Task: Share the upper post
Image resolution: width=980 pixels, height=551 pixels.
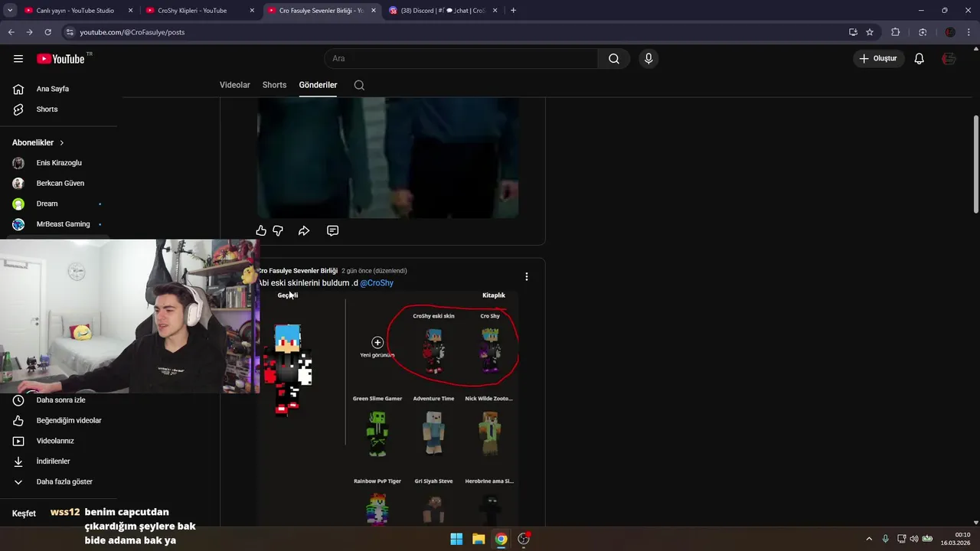Action: pyautogui.click(x=304, y=230)
